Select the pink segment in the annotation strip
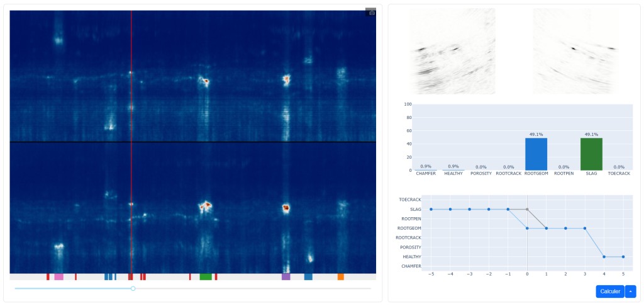The image size is (644, 306). pyautogui.click(x=58, y=277)
